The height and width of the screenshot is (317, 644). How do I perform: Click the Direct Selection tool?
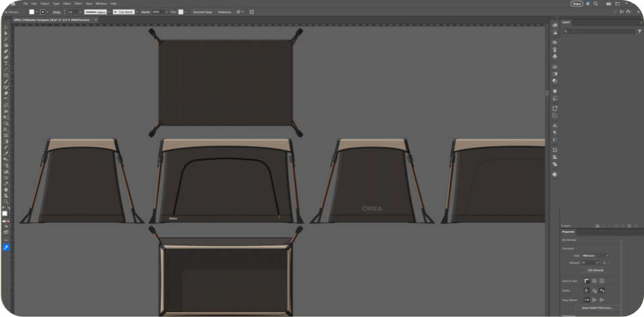tap(6, 38)
